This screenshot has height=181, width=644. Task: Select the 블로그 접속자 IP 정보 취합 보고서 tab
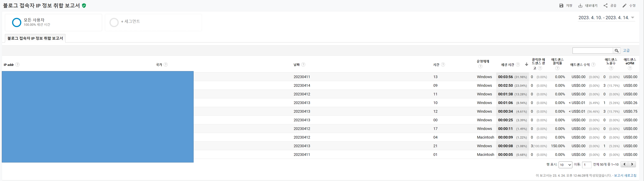(x=35, y=38)
